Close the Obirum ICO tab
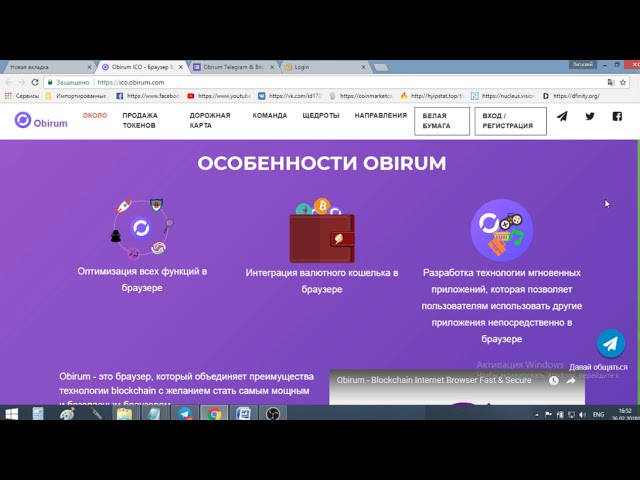This screenshot has height=480, width=640. (x=180, y=67)
